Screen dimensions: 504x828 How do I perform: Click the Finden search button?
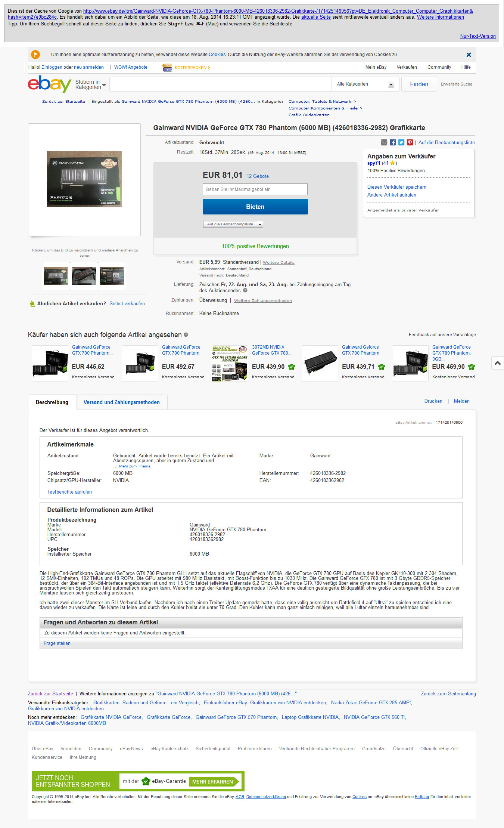(x=419, y=84)
